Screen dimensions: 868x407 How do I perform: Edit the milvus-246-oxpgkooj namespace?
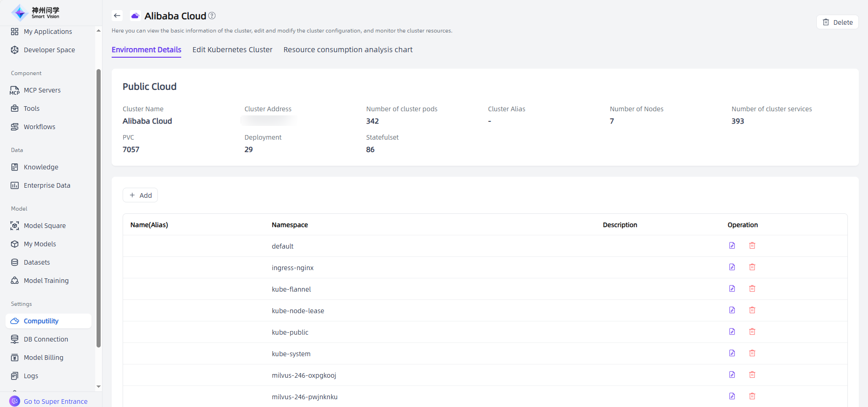pyautogui.click(x=732, y=375)
